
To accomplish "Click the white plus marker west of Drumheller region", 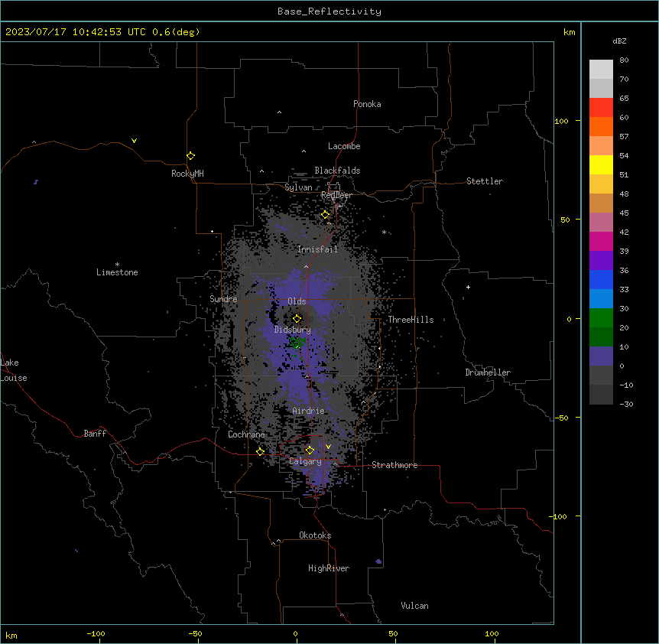I will [468, 287].
